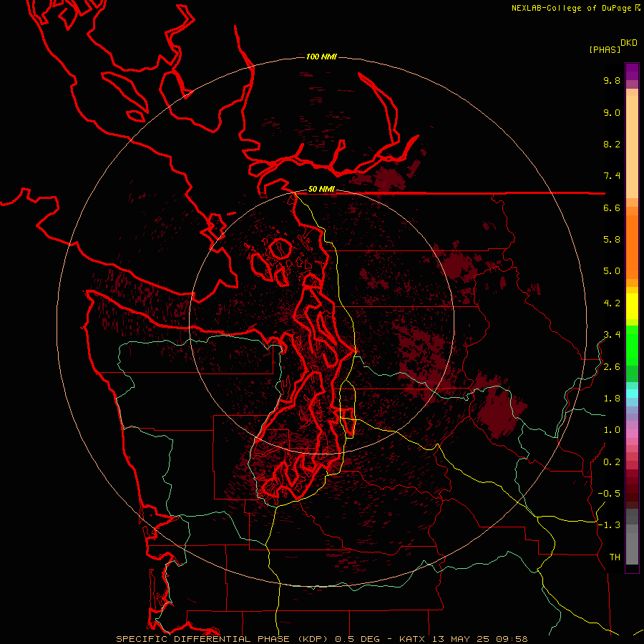Click the 0.2 value on the color scale
This screenshot has height=644, width=644.
pyautogui.click(x=612, y=462)
